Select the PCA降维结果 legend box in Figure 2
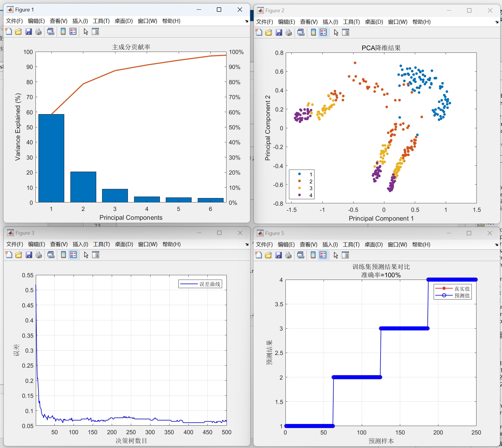 [302, 184]
